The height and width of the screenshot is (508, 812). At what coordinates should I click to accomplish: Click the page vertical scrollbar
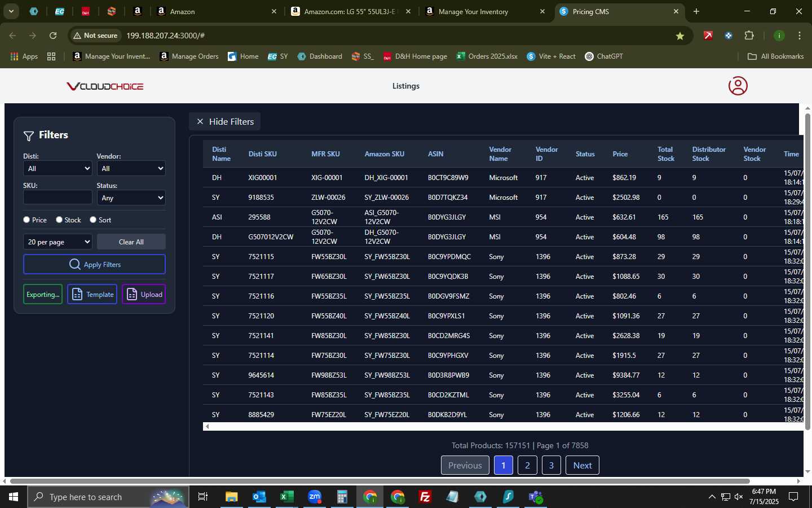[x=807, y=271]
